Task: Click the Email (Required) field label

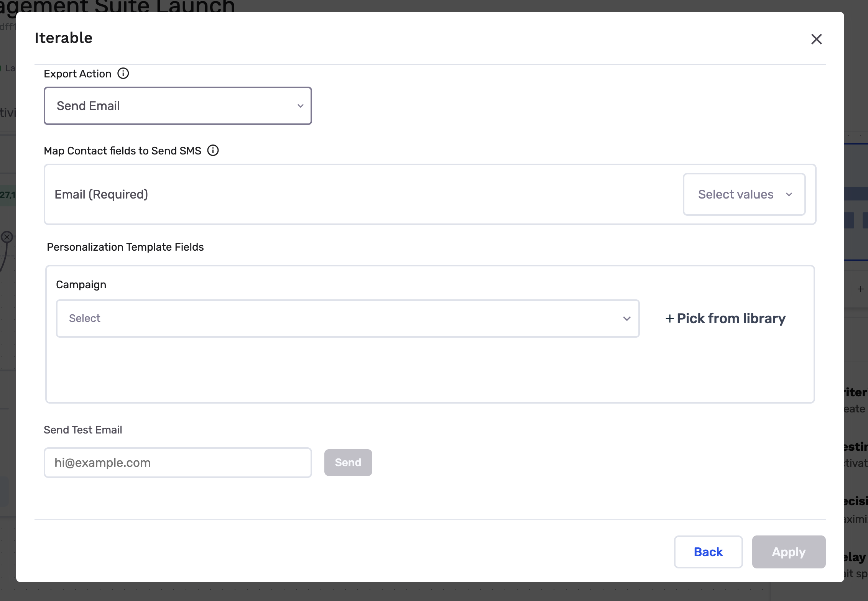Action: coord(101,194)
